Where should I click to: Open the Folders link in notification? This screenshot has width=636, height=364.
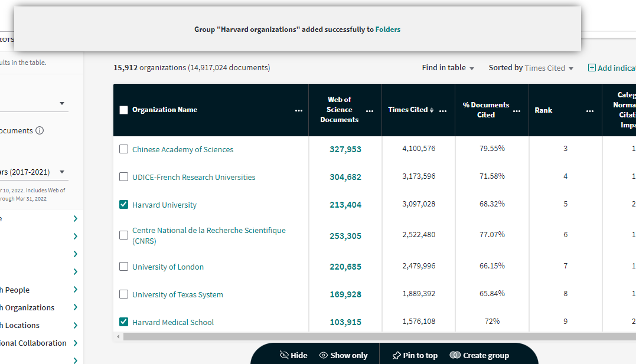click(x=387, y=29)
